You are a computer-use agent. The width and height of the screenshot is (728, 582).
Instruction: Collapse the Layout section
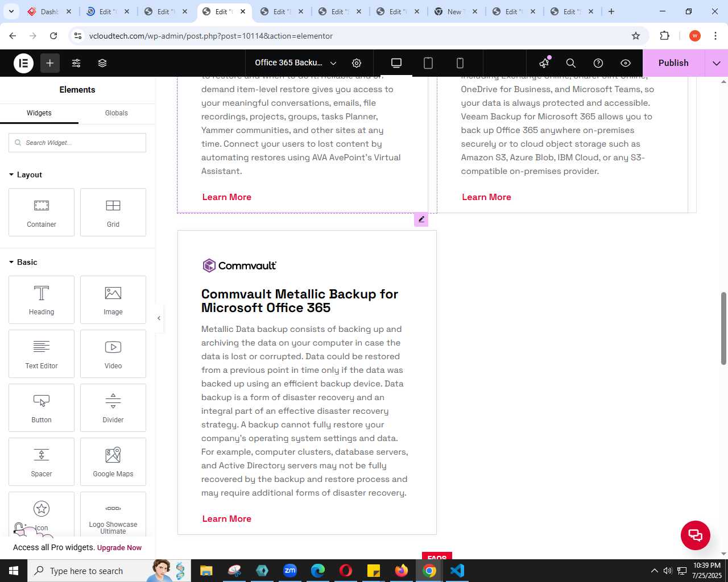pos(26,174)
